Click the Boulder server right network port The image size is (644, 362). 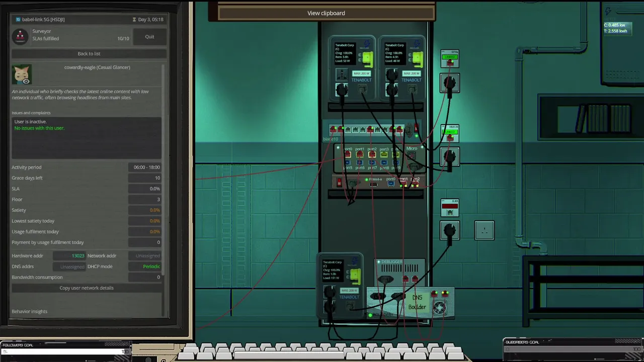click(x=445, y=294)
